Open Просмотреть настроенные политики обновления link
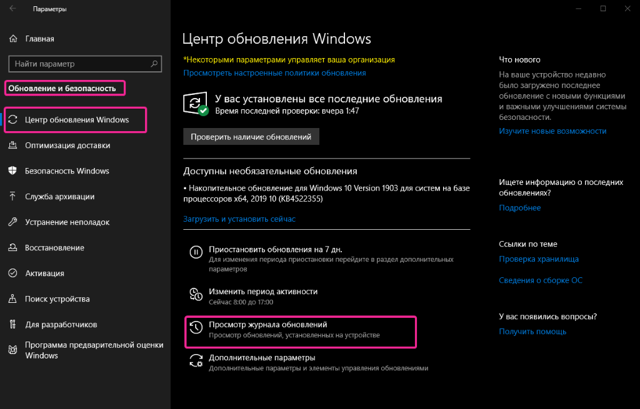 coord(275,73)
